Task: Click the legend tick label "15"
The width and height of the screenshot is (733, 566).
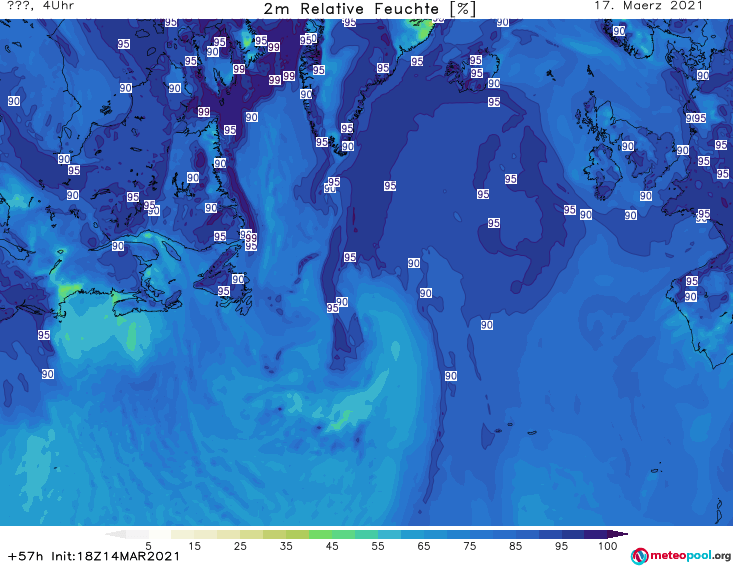Action: (194, 546)
